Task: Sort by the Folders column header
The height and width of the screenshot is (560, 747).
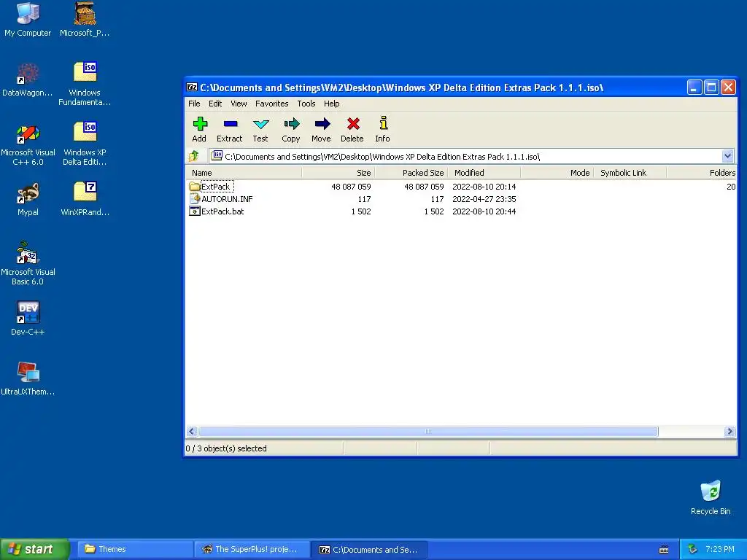Action: click(702, 173)
